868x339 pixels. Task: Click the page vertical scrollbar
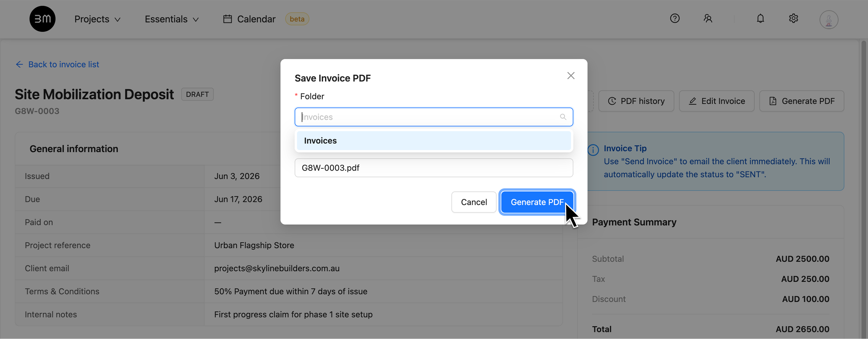click(864, 189)
